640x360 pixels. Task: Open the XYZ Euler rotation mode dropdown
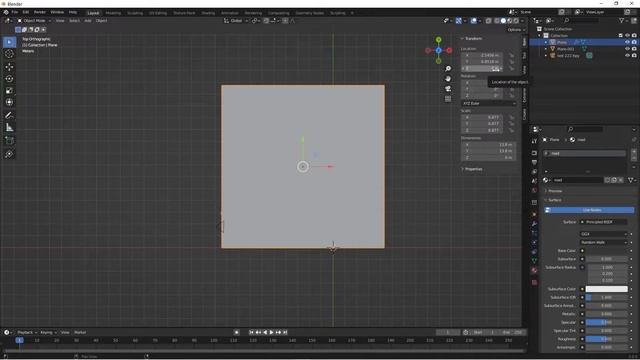489,104
